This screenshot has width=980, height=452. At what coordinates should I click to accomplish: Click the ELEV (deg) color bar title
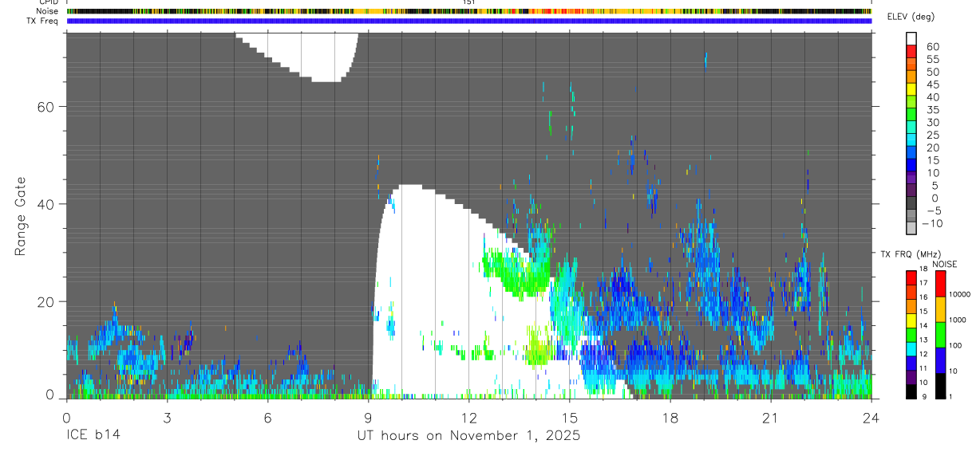click(911, 17)
